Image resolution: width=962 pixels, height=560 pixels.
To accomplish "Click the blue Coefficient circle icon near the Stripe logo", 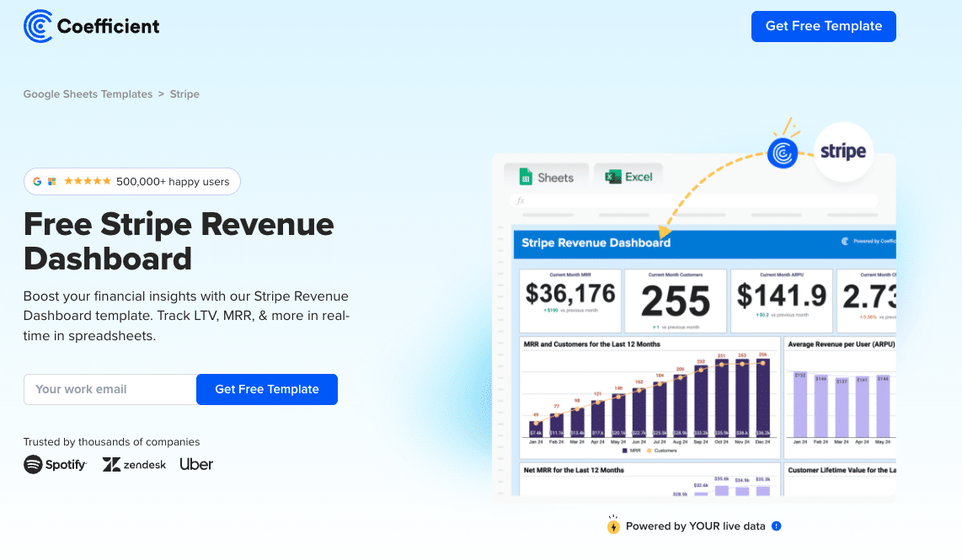I will (783, 152).
